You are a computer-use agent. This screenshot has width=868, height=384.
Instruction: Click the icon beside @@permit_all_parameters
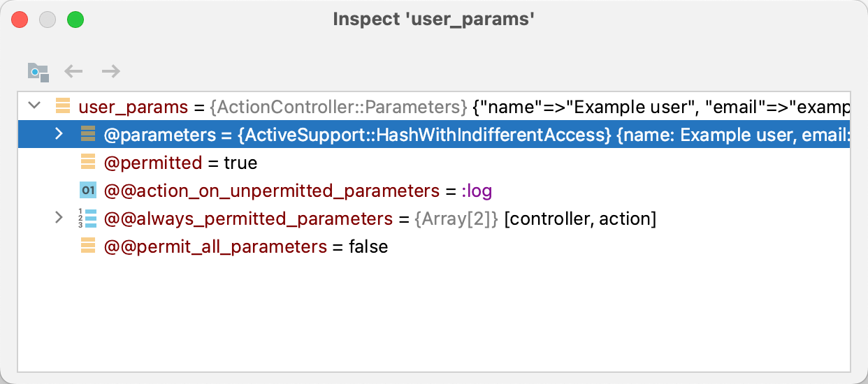[x=88, y=246]
